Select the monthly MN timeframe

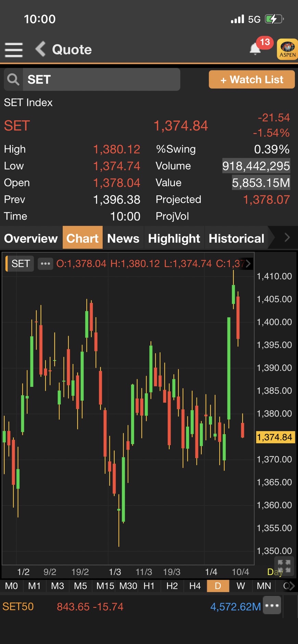coord(264,586)
